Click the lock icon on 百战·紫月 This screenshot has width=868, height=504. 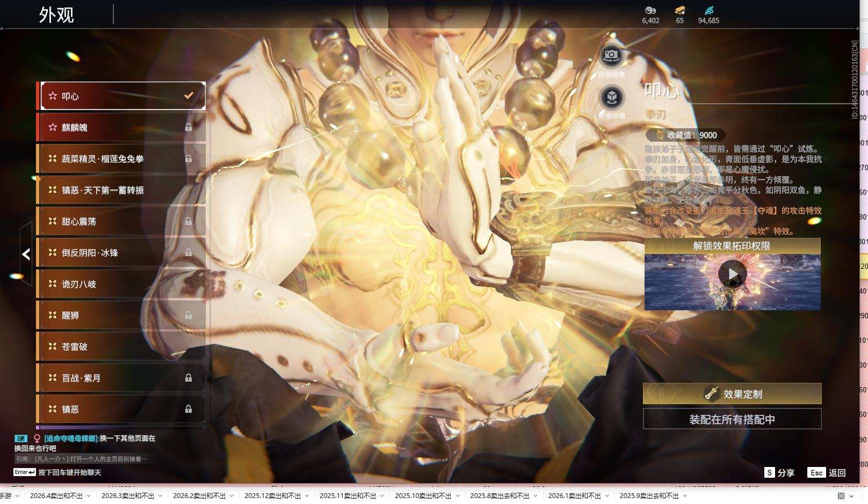tap(189, 378)
